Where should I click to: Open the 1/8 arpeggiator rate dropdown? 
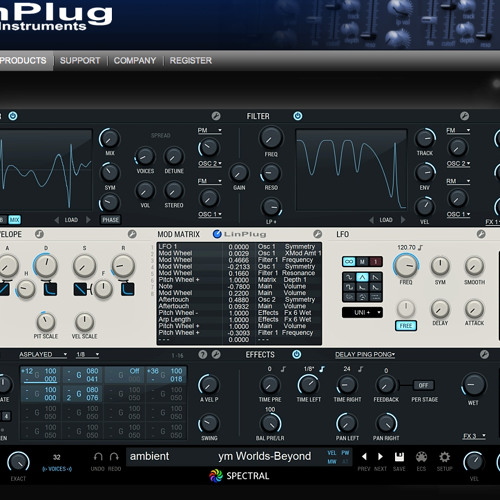(88, 355)
